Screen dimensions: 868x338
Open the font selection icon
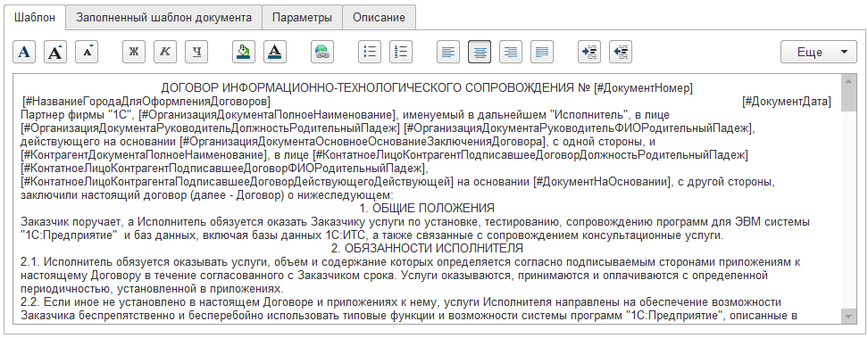tap(24, 52)
